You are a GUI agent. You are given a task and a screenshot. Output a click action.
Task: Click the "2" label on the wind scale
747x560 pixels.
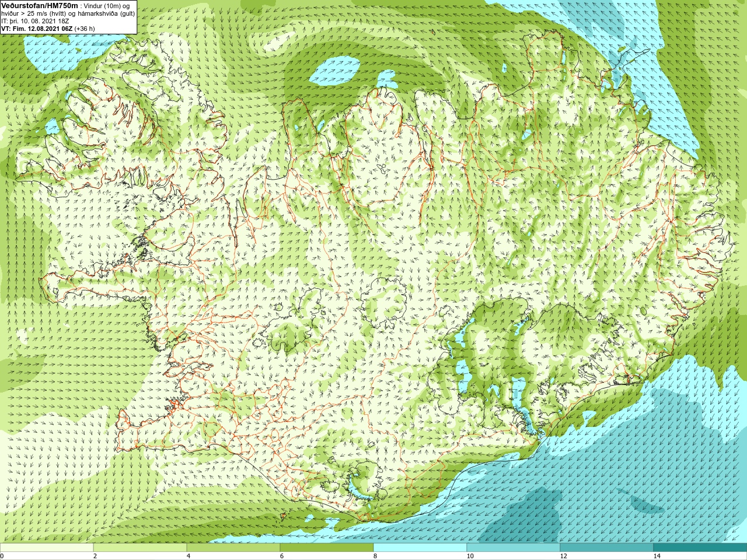95,556
